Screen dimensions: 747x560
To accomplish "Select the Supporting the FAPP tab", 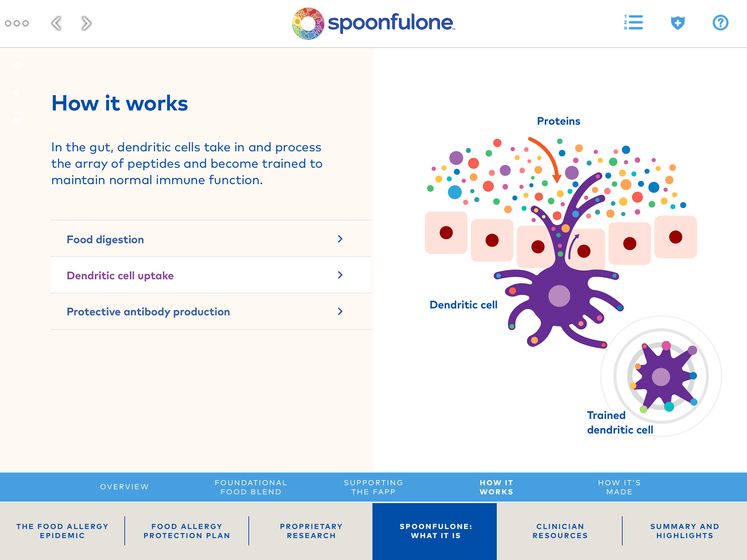I will tap(373, 487).
